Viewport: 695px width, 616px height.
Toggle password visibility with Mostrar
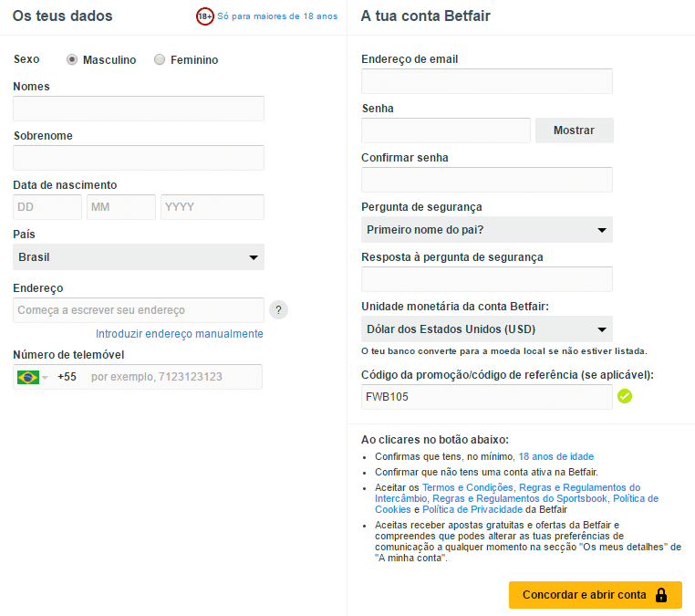(574, 131)
